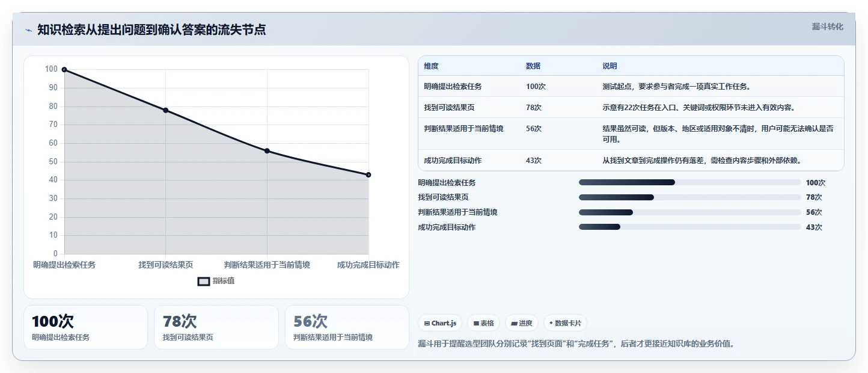Open the 56次 stat card
Viewport: 868px width, 373px height.
pos(347,327)
